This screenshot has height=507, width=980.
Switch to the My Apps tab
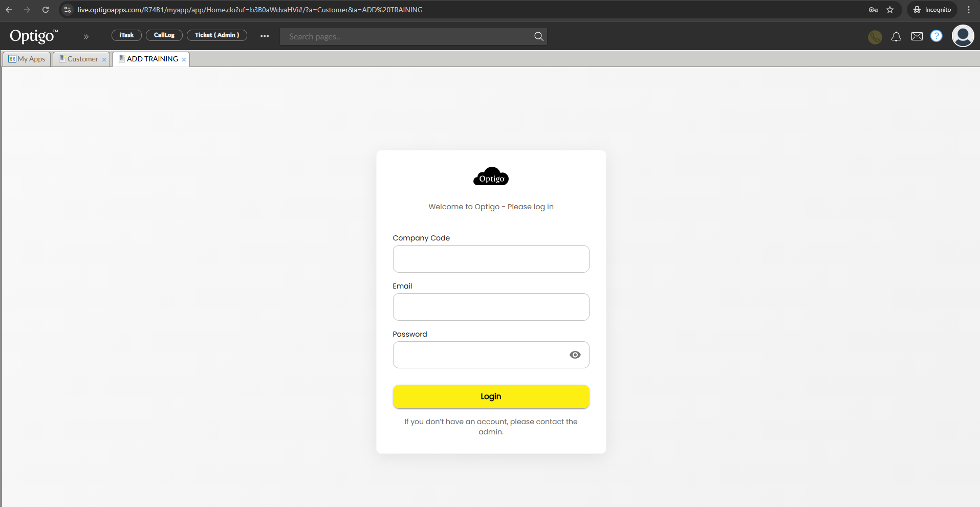(27, 59)
